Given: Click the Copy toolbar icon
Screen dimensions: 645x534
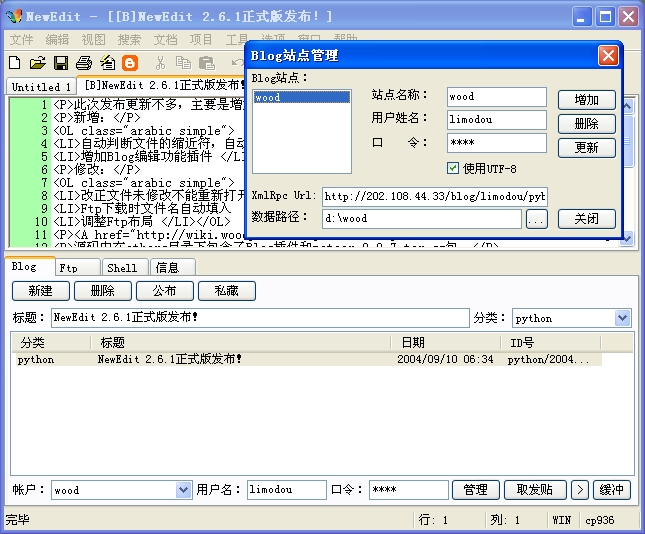Looking at the screenshot, I should 183,63.
